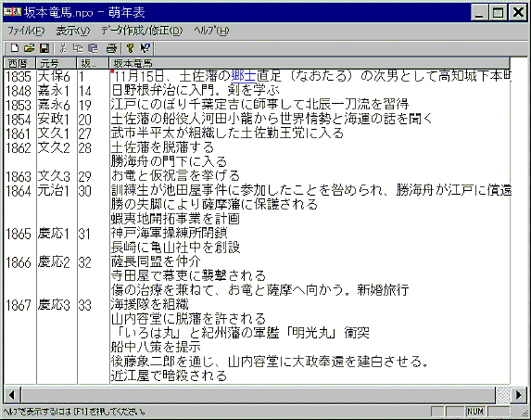The image size is (531, 420).
Task: Activate the context help arrow icon
Action: pos(145,48)
